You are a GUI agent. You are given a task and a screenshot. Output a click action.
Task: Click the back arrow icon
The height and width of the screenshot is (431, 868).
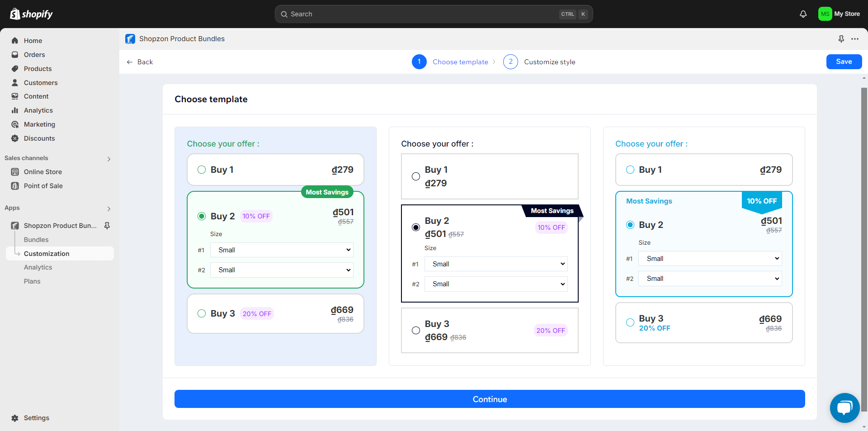tap(130, 62)
